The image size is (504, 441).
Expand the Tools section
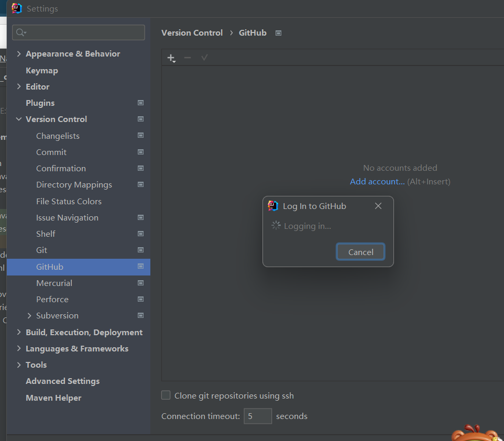[x=19, y=365]
